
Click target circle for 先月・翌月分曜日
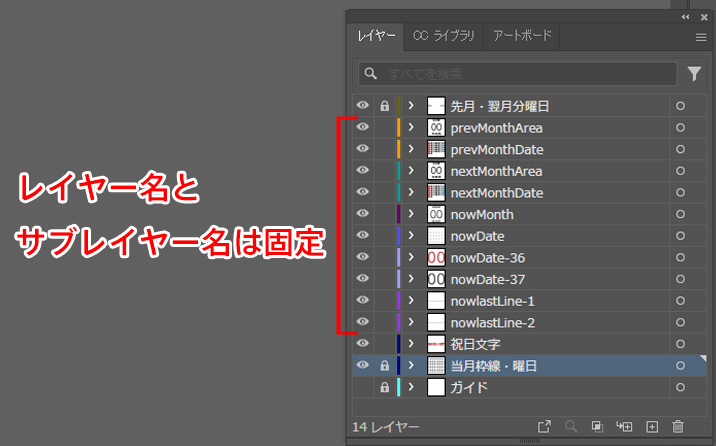click(x=680, y=106)
